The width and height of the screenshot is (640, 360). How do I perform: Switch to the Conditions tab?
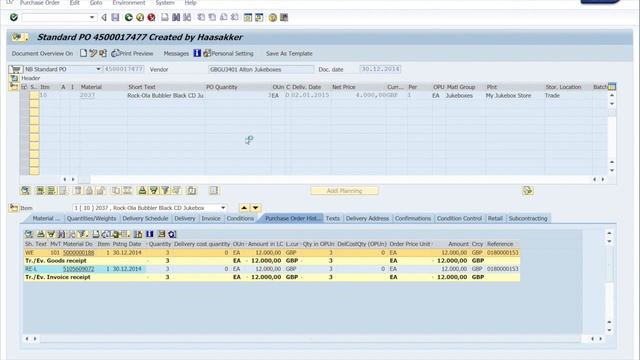[240, 218]
